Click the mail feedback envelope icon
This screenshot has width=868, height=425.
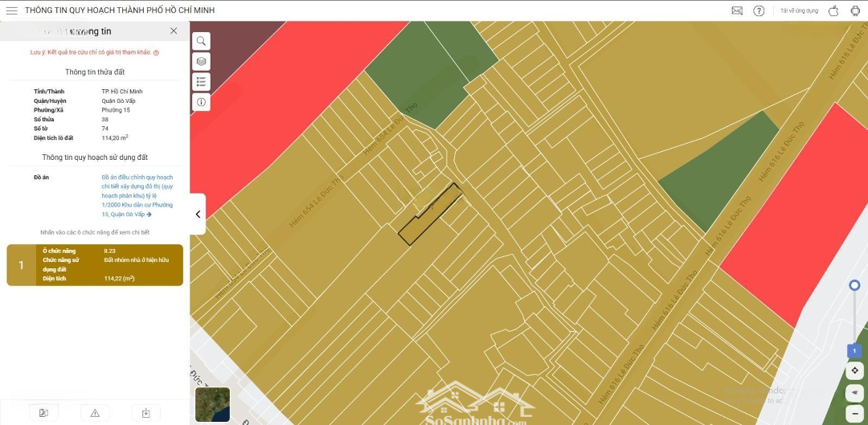coord(737,10)
